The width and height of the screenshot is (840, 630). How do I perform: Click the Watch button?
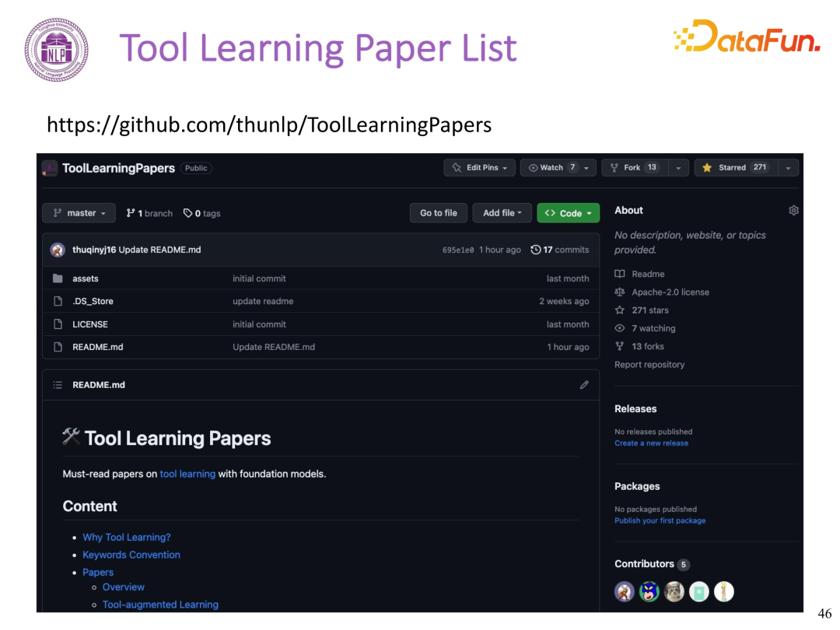pyautogui.click(x=551, y=168)
